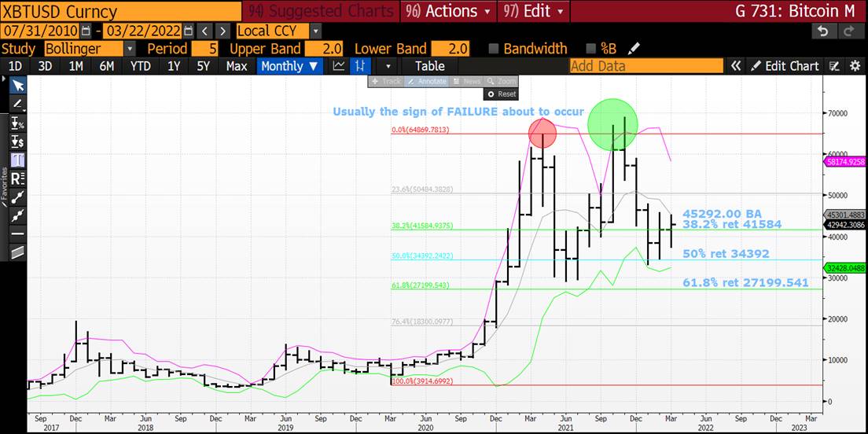Select the Max range tab

click(x=237, y=66)
